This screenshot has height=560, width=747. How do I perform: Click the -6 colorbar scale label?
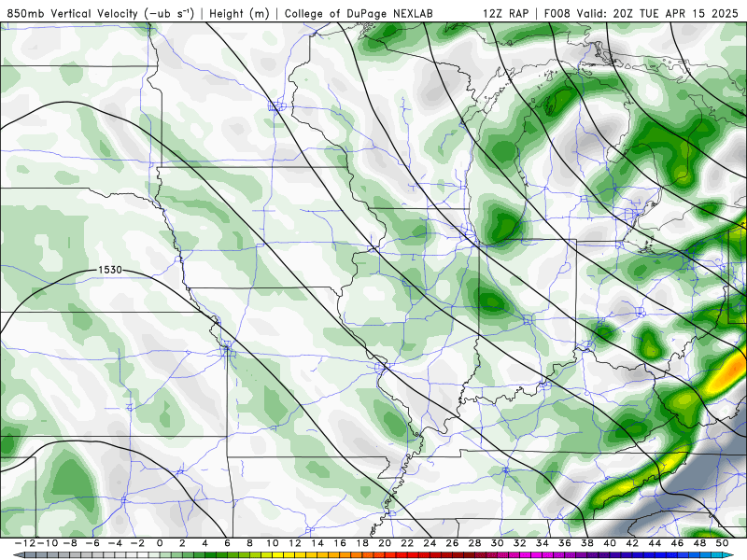tap(92, 543)
